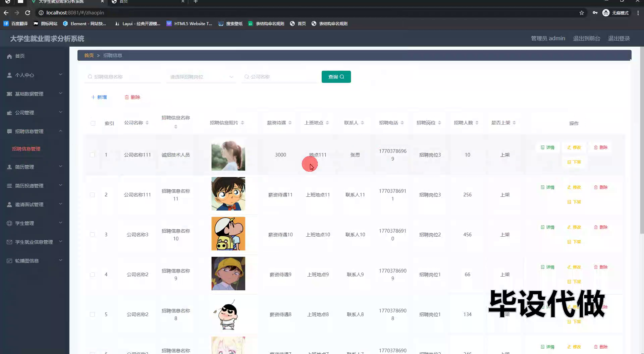
Task: Click the key password icon in address bar
Action: point(595,13)
